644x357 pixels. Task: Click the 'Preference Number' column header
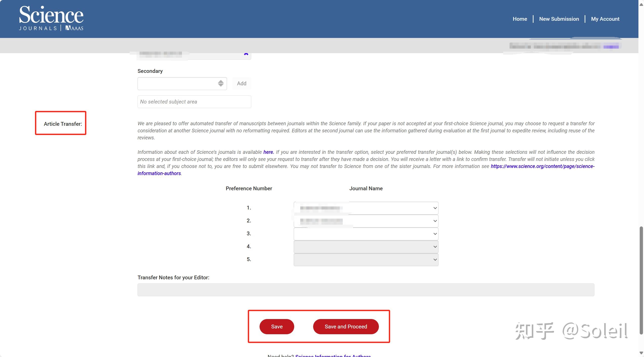(249, 188)
